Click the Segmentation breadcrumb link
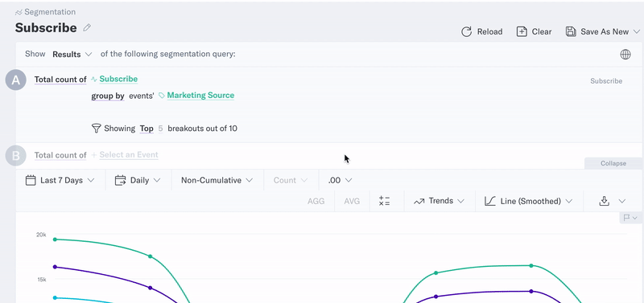 click(50, 12)
